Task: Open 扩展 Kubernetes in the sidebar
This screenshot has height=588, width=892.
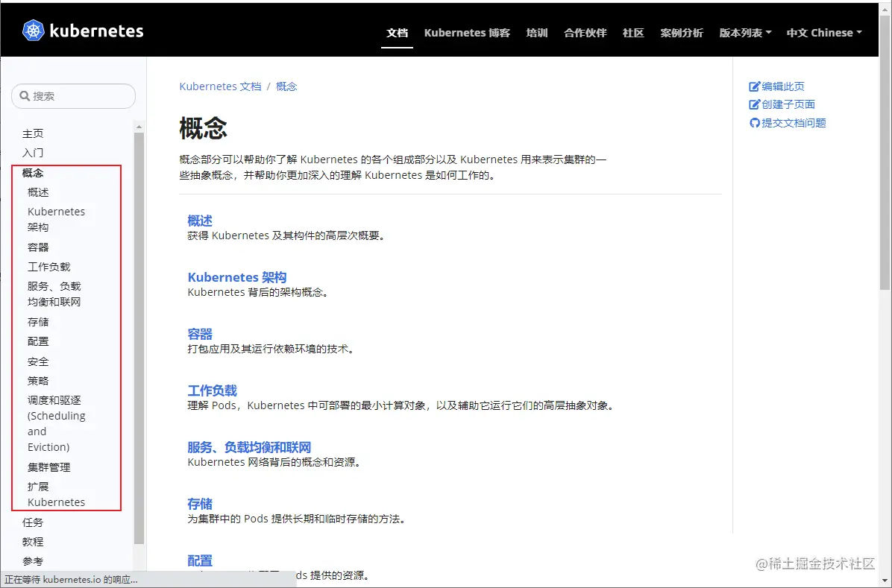Action: pyautogui.click(x=56, y=494)
